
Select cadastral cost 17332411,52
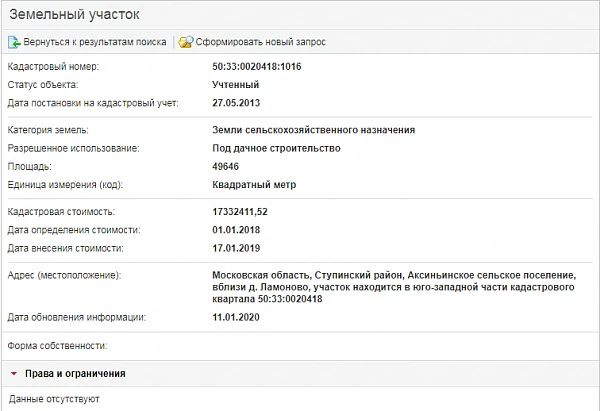pos(240,212)
